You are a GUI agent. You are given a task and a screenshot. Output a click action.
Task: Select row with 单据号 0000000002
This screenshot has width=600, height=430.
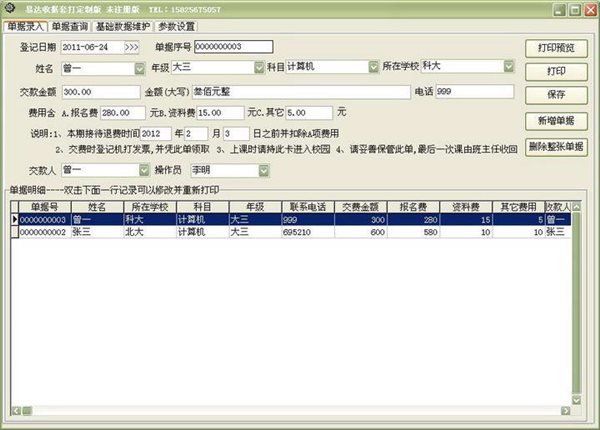click(291, 232)
